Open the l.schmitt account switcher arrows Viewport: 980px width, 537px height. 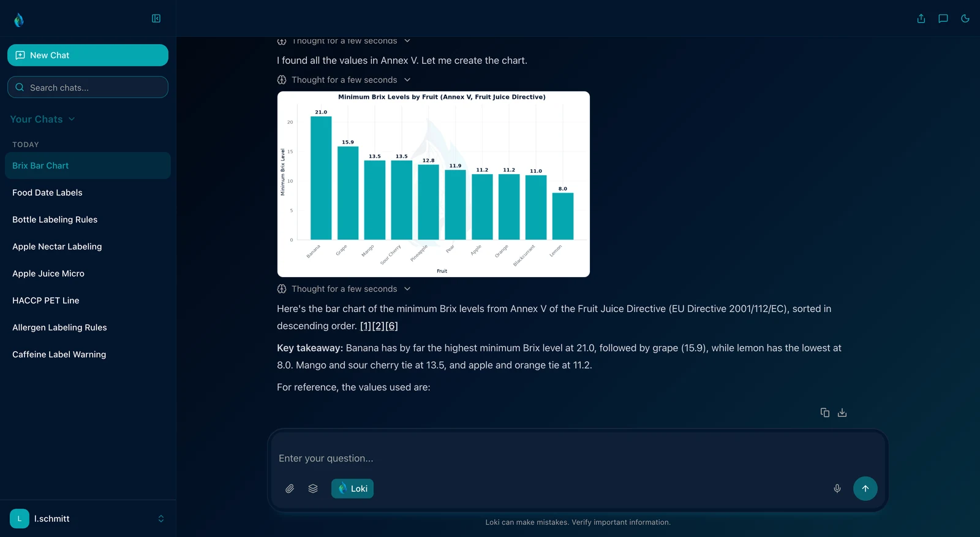(161, 519)
